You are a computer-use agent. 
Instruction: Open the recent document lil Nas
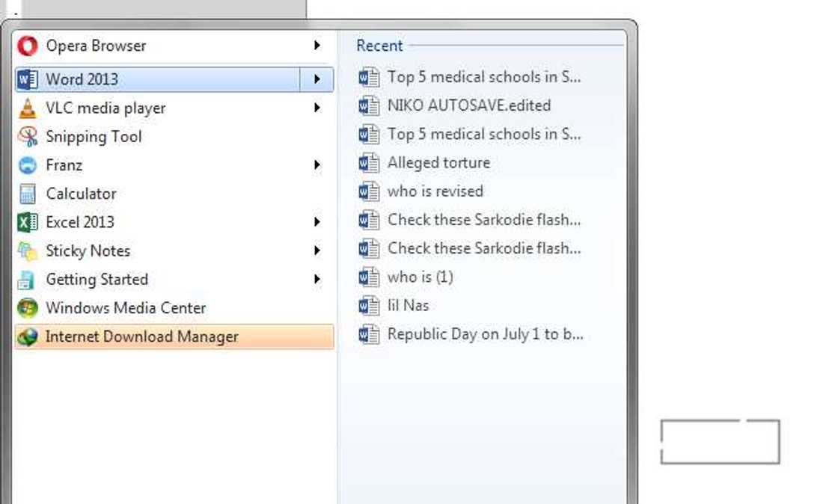click(x=408, y=305)
